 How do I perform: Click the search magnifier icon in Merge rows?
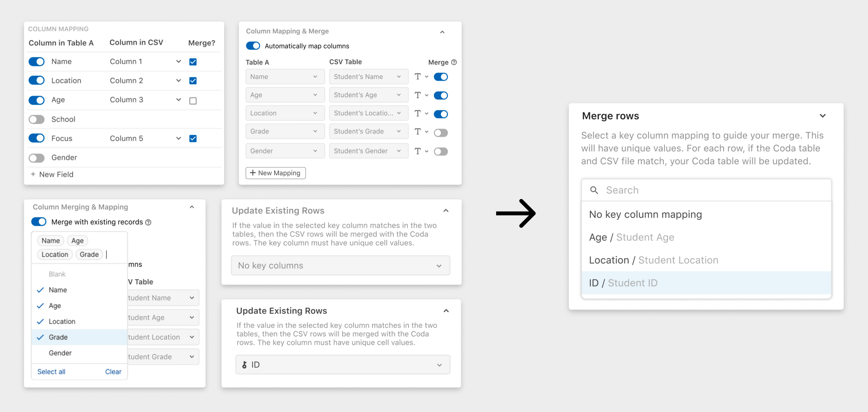click(x=594, y=190)
